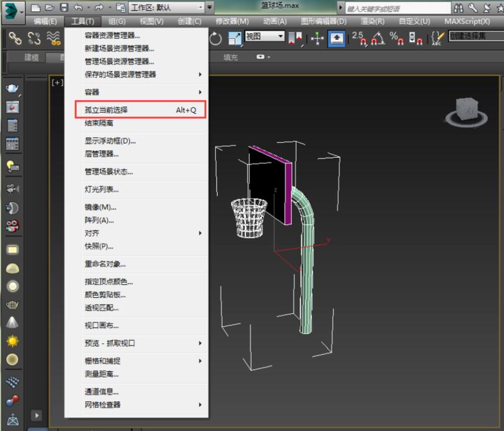Click the Open File folder icon

click(50, 7)
